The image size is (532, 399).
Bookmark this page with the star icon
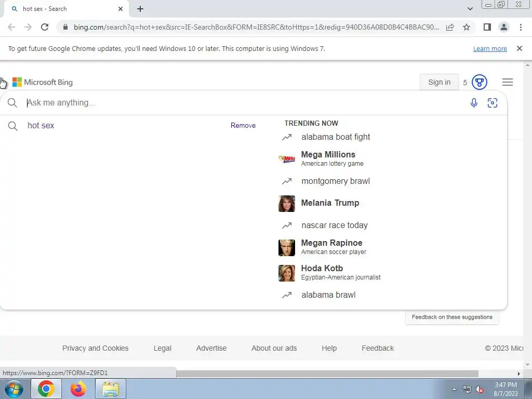(467, 27)
